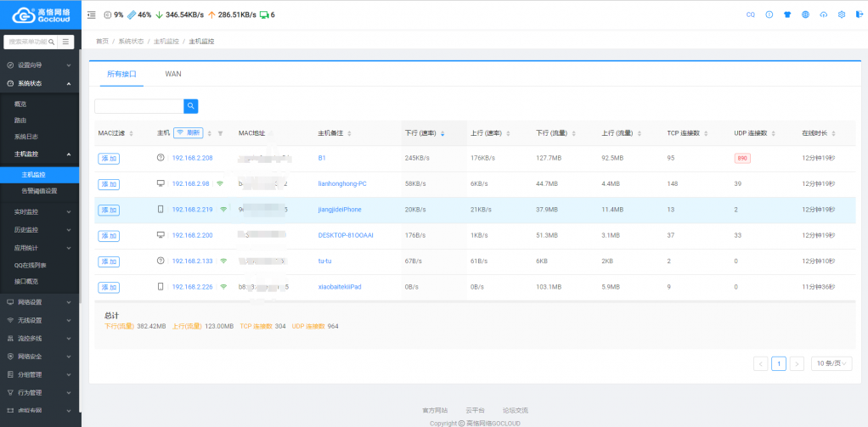Open 告警阈值设置 in the sidebar
The image size is (868, 427).
point(40,191)
